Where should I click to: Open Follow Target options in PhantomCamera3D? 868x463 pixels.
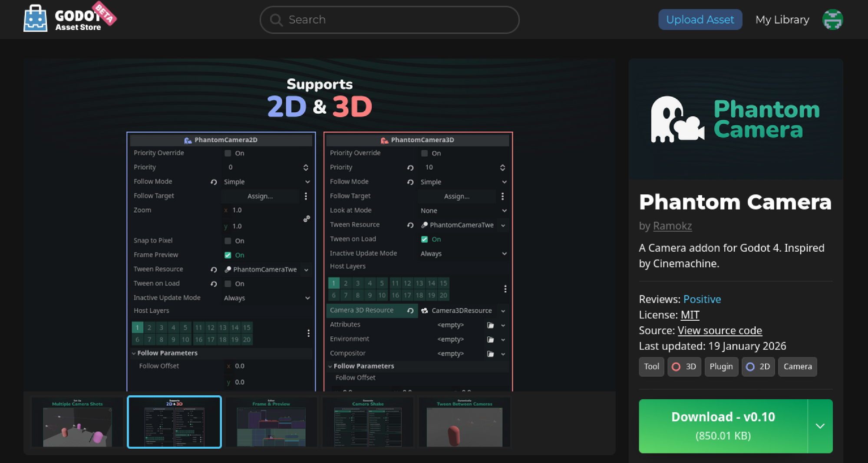click(502, 196)
